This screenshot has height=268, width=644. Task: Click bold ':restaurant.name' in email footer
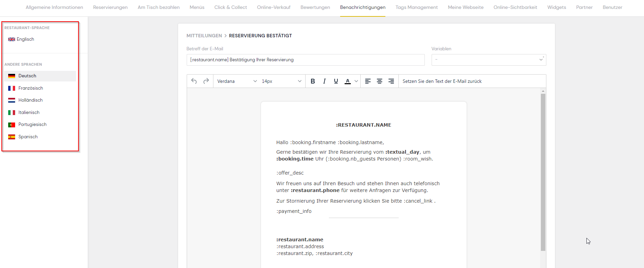coord(300,240)
